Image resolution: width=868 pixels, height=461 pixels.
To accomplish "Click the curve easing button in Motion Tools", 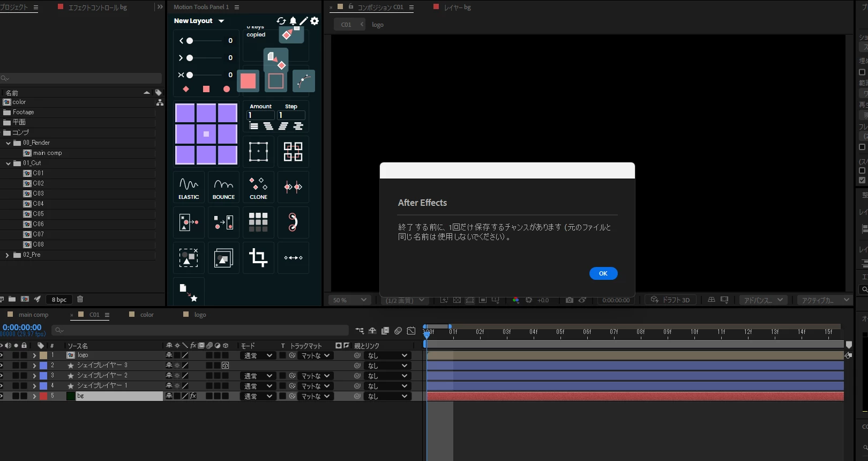I will 304,81.
